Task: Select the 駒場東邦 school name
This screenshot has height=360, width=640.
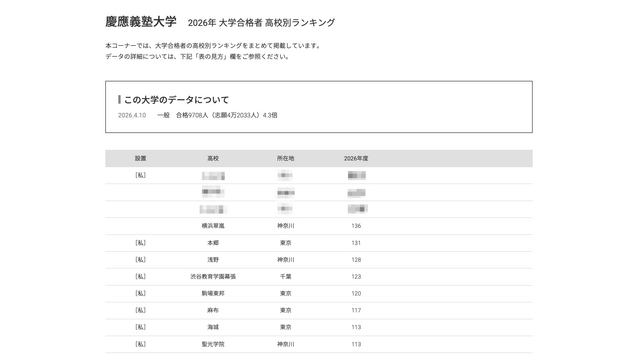Action: coord(213,293)
